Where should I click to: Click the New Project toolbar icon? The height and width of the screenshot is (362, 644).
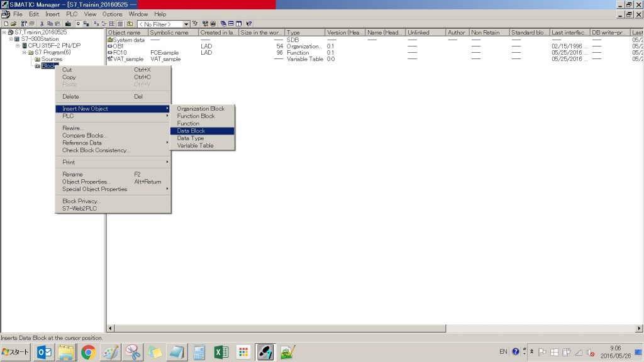[x=6, y=24]
